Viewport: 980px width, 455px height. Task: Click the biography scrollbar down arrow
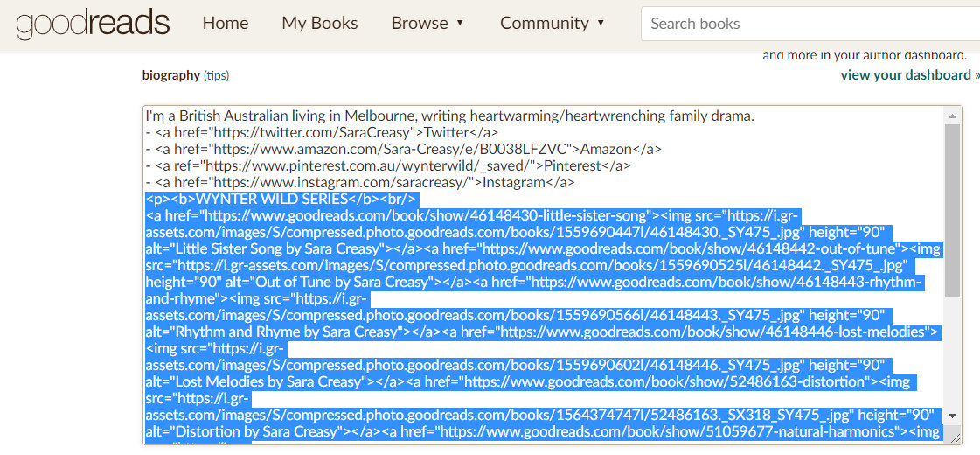pos(952,416)
